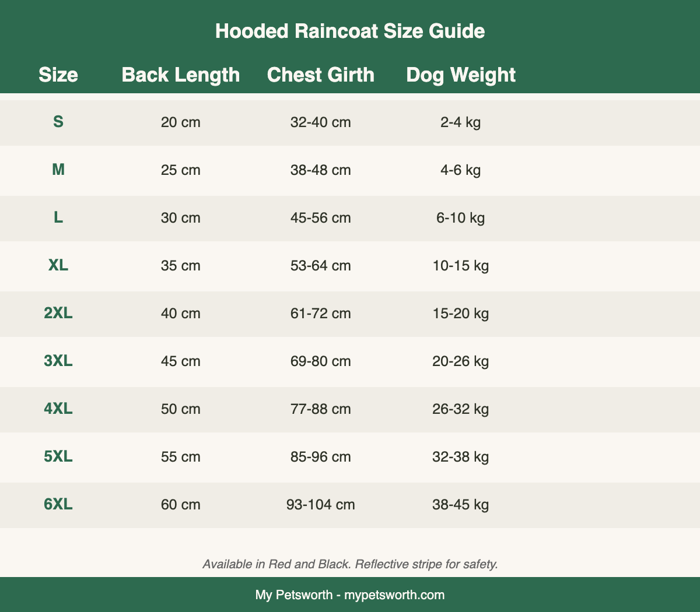This screenshot has width=700, height=612.
Task: Click the 93-104 cm chest girth cell
Action: pyautogui.click(x=321, y=504)
